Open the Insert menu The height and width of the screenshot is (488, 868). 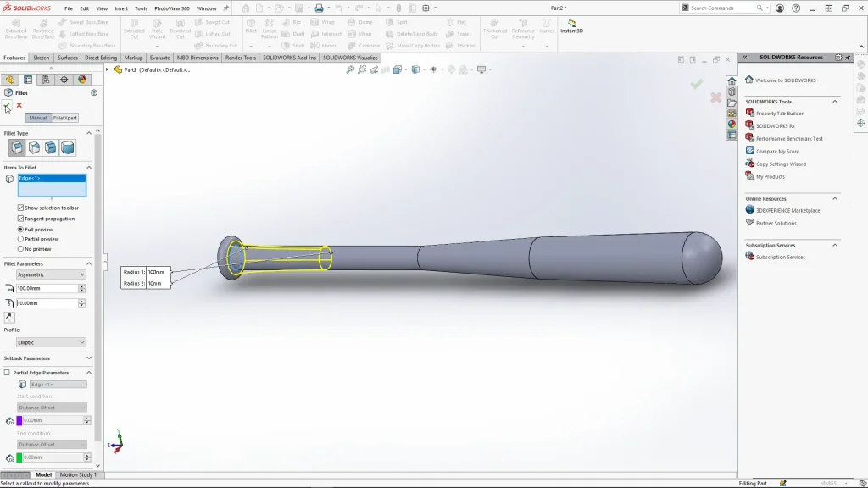pyautogui.click(x=122, y=8)
